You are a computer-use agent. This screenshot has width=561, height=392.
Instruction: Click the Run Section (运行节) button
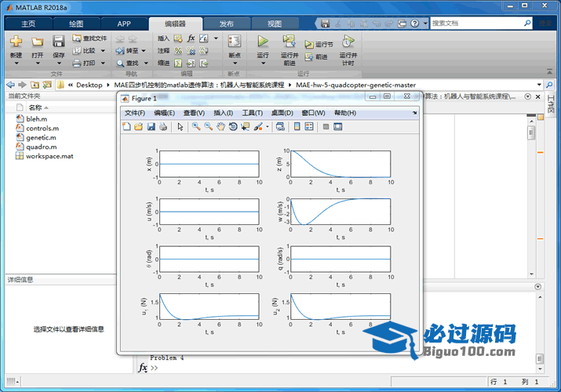tap(319, 45)
